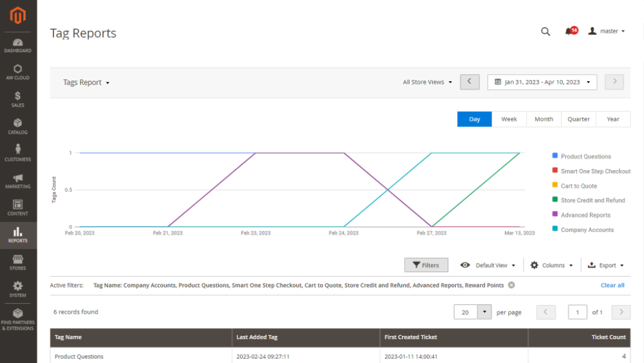644x363 pixels.
Task: Click the eye icon for views
Action: coord(465,265)
